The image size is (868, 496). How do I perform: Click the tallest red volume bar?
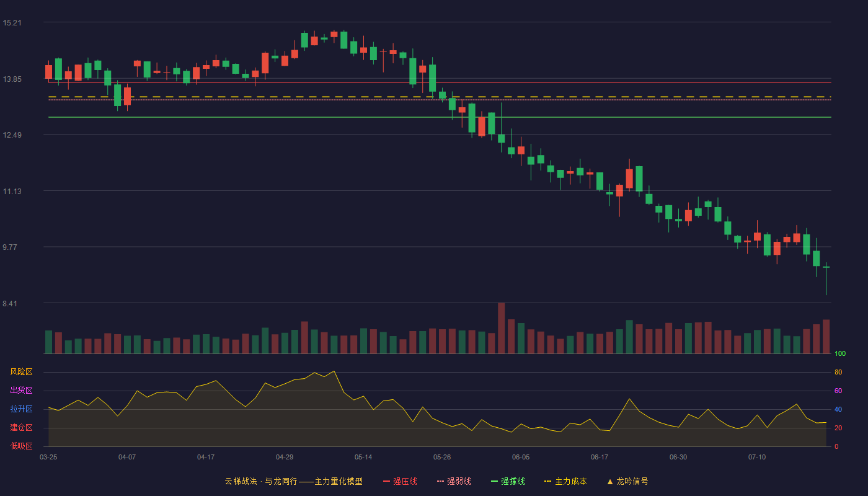(501, 328)
